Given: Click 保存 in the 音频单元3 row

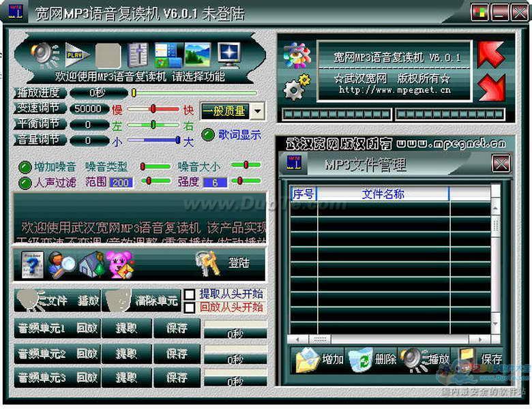Looking at the screenshot, I should tap(177, 378).
